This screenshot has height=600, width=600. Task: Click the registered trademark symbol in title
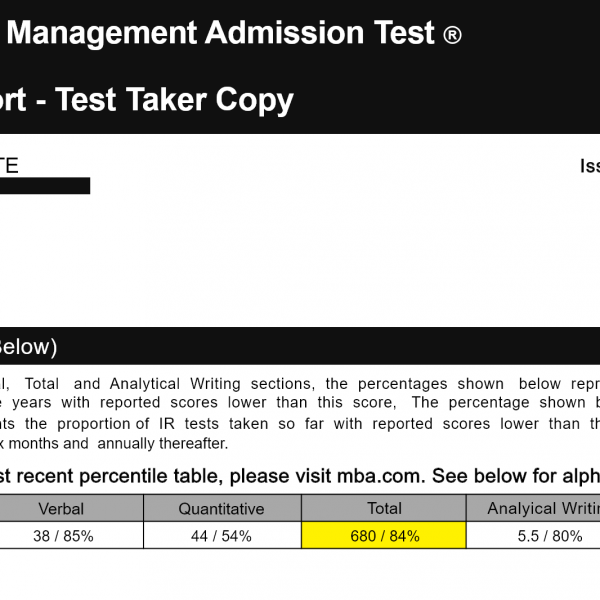[x=452, y=36]
